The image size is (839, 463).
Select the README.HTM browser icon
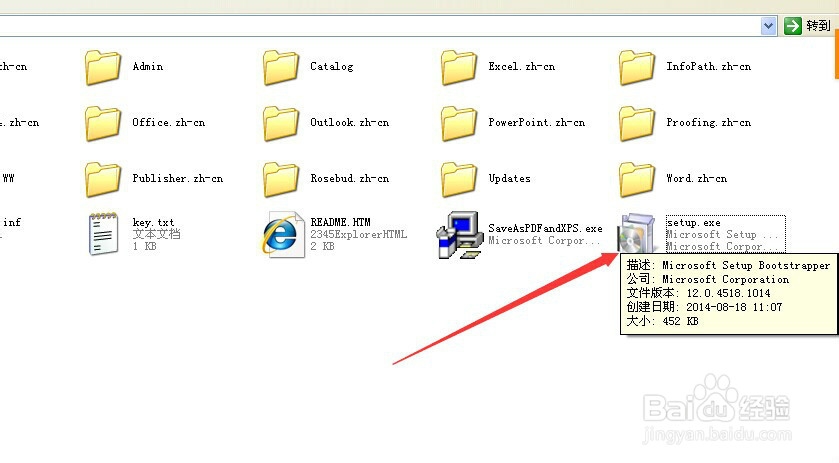pyautogui.click(x=282, y=234)
